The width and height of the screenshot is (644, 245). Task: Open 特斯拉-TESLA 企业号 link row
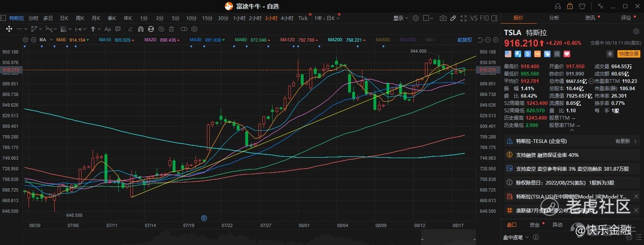[572, 141]
